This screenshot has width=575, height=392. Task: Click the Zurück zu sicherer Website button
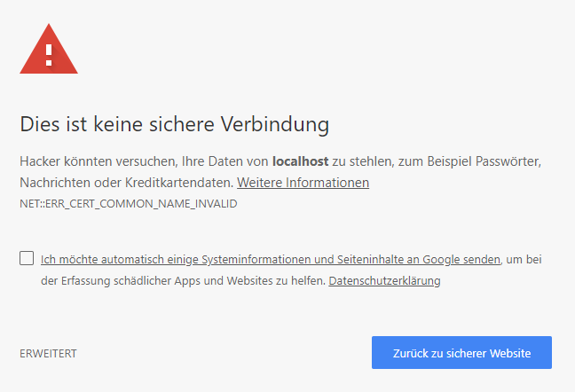coord(461,353)
